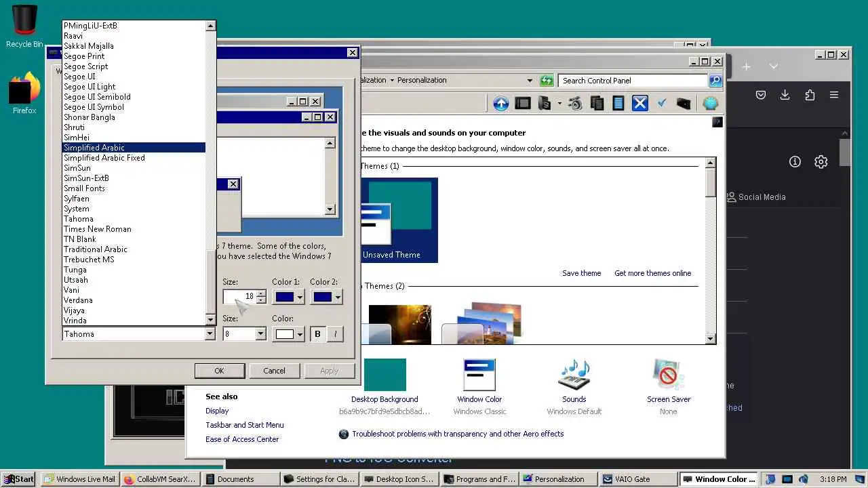868x488 pixels.
Task: Open the Recycle Bin desktop icon
Action: click(24, 26)
